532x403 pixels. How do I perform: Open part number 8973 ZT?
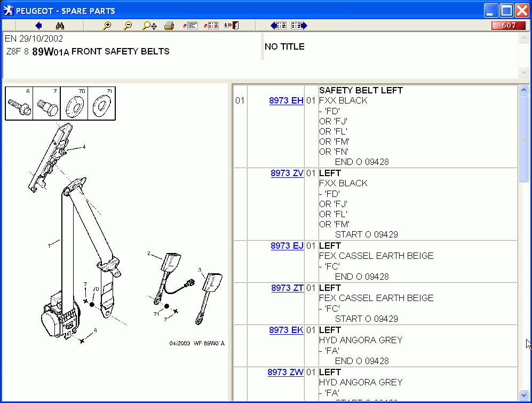(287, 288)
